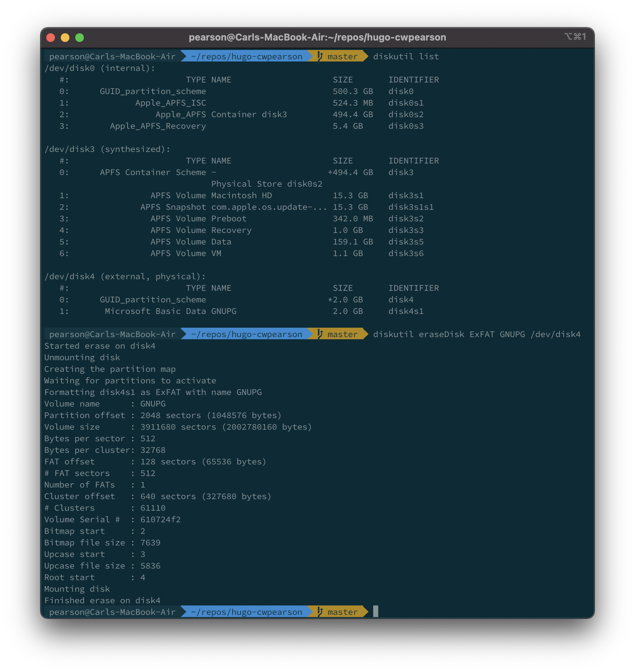Click the blue path segment in the top prompt

click(247, 56)
